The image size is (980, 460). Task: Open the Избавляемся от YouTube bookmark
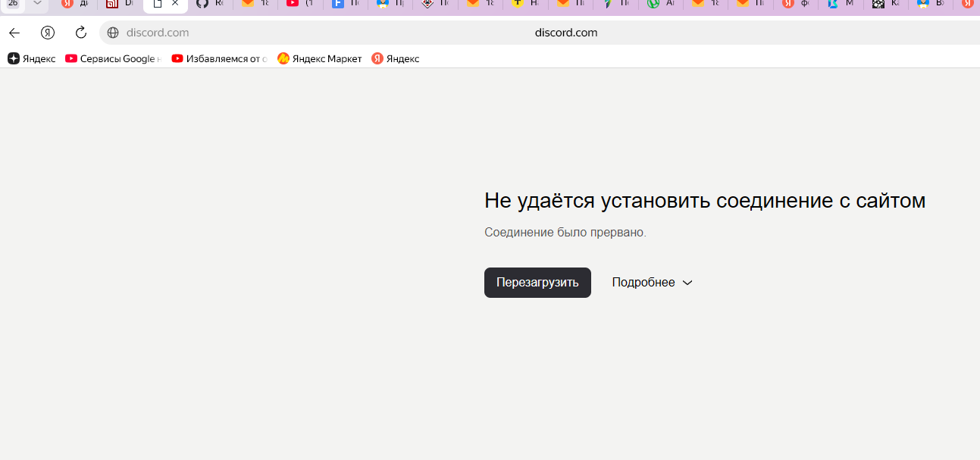219,58
